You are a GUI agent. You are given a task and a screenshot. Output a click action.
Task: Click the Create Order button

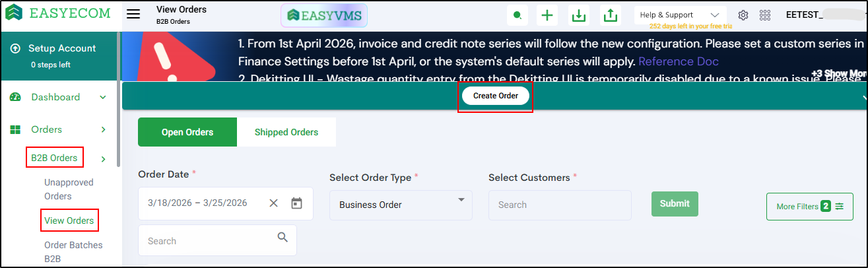coord(496,96)
